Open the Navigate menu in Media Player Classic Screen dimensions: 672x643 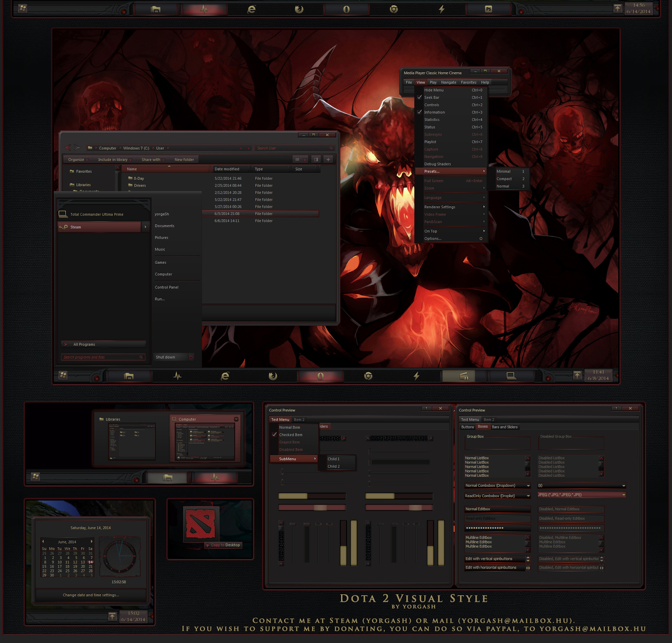[x=449, y=82]
